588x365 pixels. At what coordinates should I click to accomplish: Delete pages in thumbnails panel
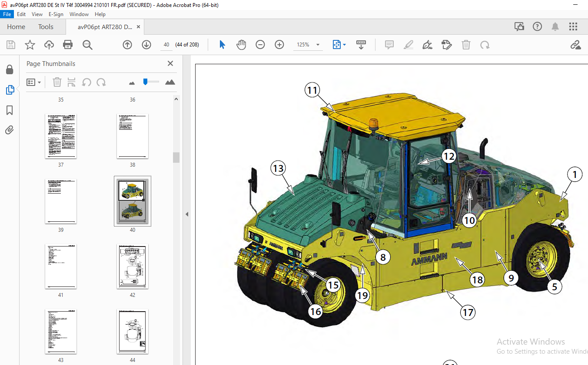[x=57, y=82]
